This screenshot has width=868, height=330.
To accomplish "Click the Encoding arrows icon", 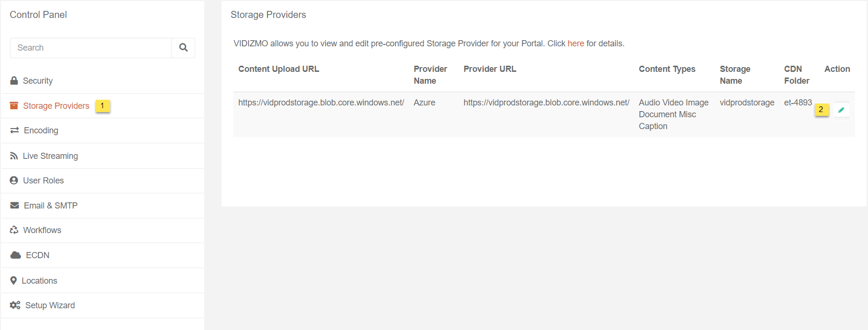I will pyautogui.click(x=15, y=130).
